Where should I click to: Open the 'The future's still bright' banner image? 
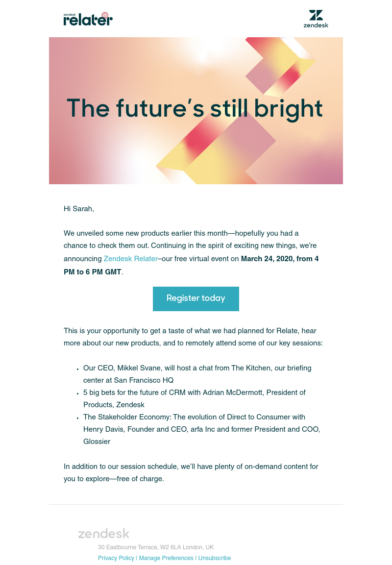[x=196, y=111]
